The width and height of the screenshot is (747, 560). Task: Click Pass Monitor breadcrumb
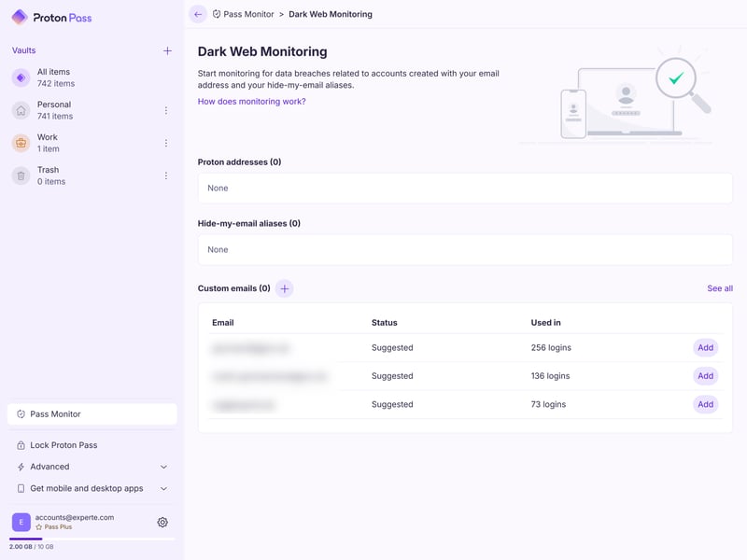click(x=247, y=14)
